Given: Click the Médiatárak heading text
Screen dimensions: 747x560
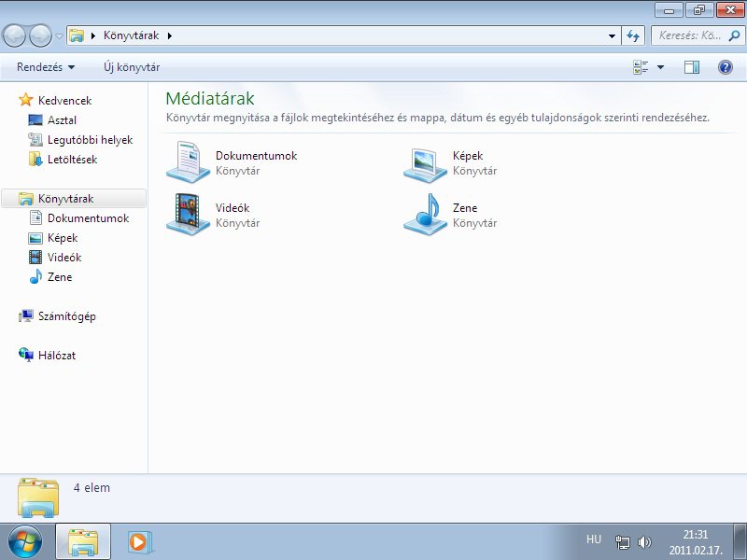Looking at the screenshot, I should coord(210,98).
